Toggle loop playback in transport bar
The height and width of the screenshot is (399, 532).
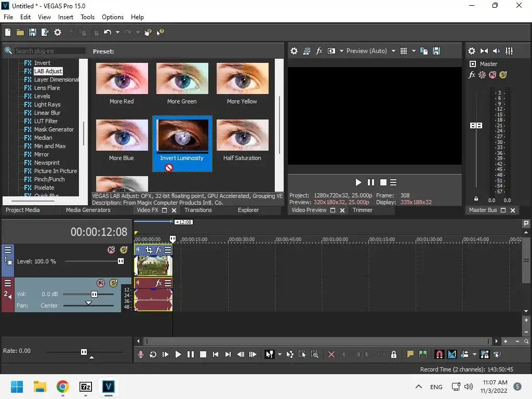(153, 354)
